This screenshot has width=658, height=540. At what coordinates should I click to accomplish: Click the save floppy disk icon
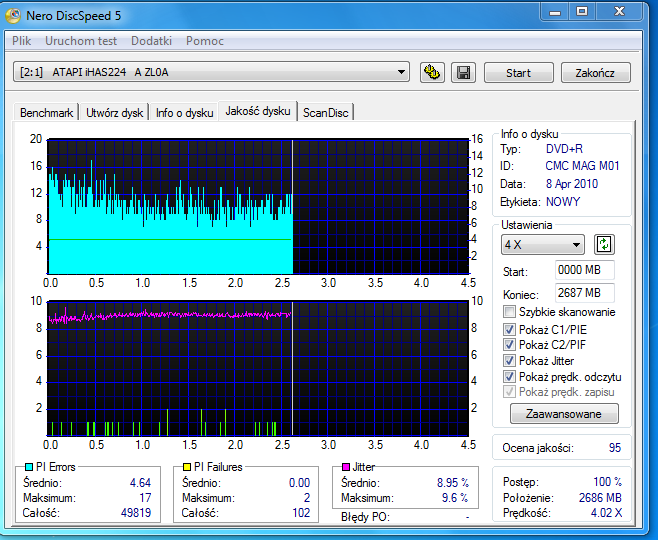(463, 73)
